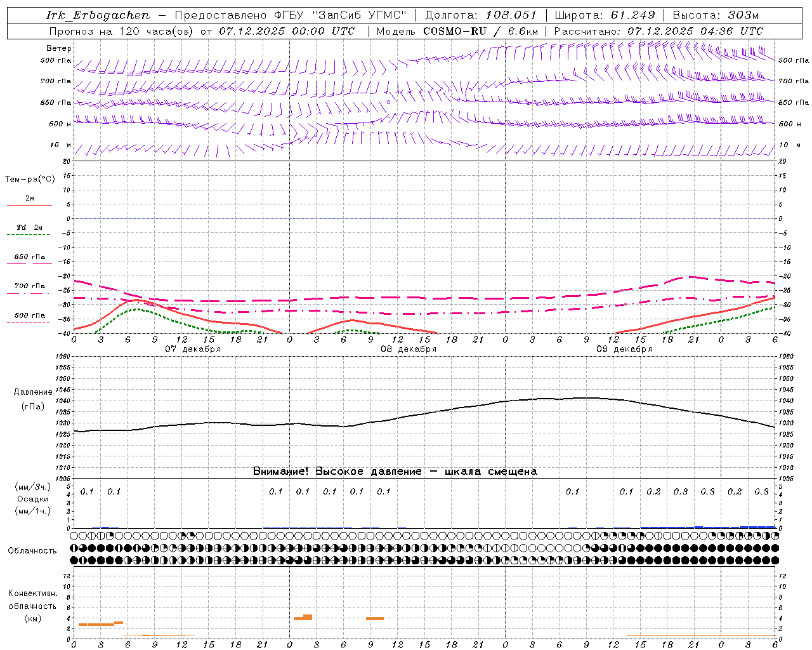This screenshot has width=812, height=650.
Task: Click the station name "Irk_Erbogachen"
Action: pos(98,15)
